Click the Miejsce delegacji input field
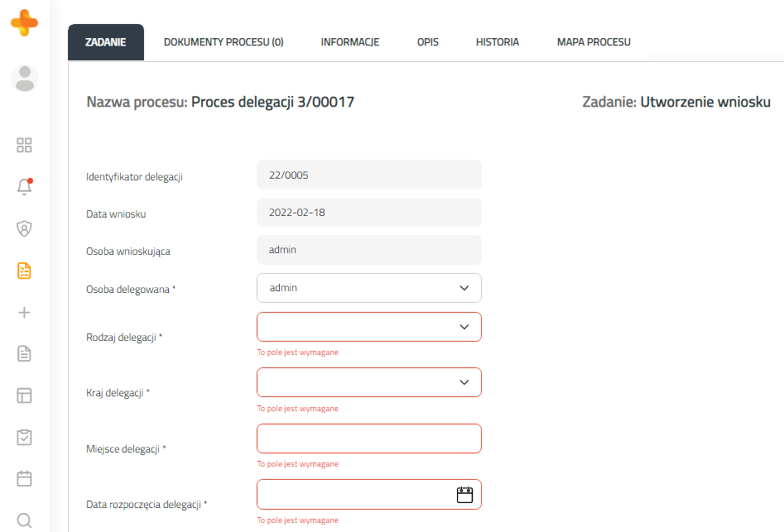 (x=369, y=439)
